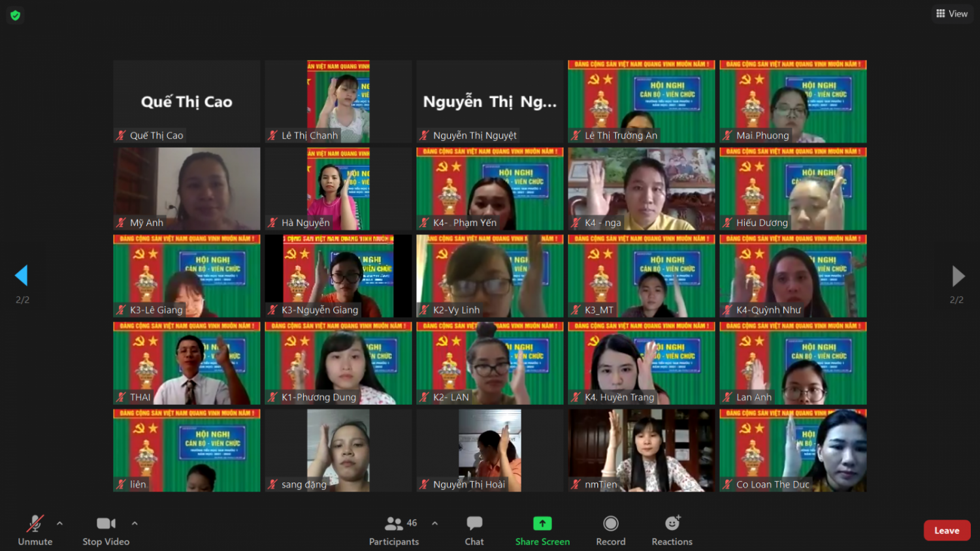The image size is (980, 551).
Task: Click the Share Screen icon
Action: (x=542, y=524)
